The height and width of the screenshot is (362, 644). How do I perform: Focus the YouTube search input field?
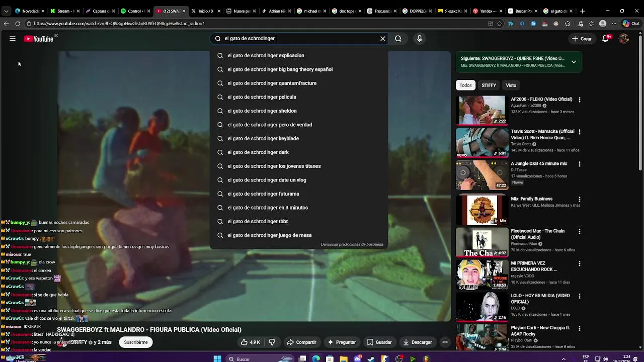[x=299, y=39]
